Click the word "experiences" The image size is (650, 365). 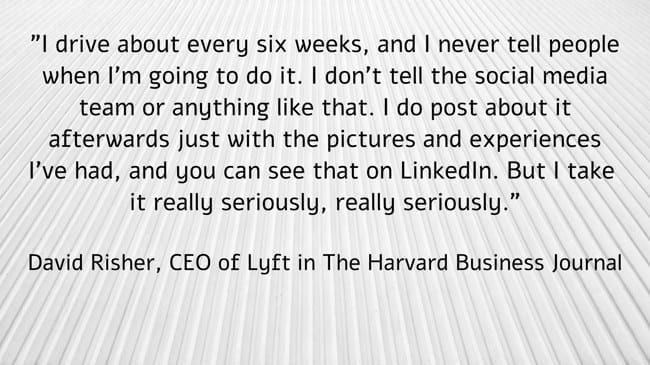pos(535,140)
